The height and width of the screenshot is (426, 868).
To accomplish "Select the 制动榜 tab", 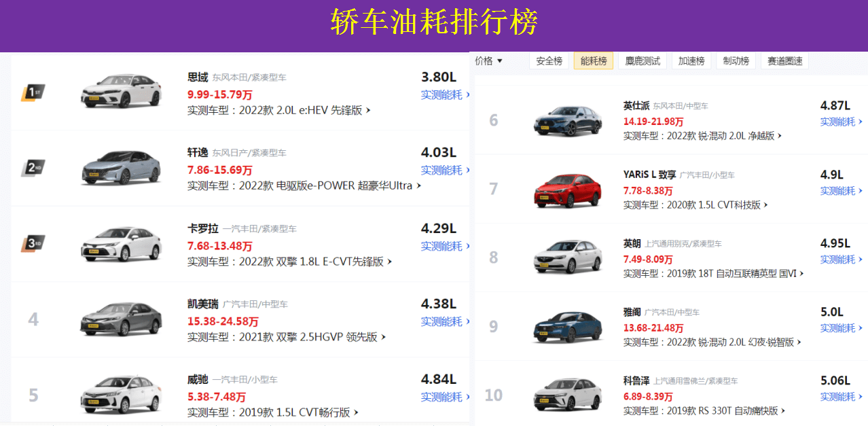I will click(736, 61).
